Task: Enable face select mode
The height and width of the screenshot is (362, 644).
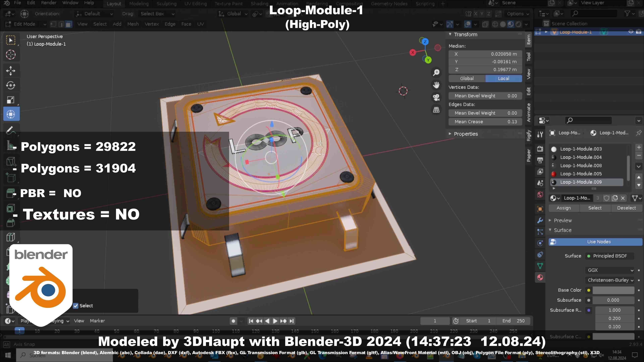Action: click(x=69, y=24)
